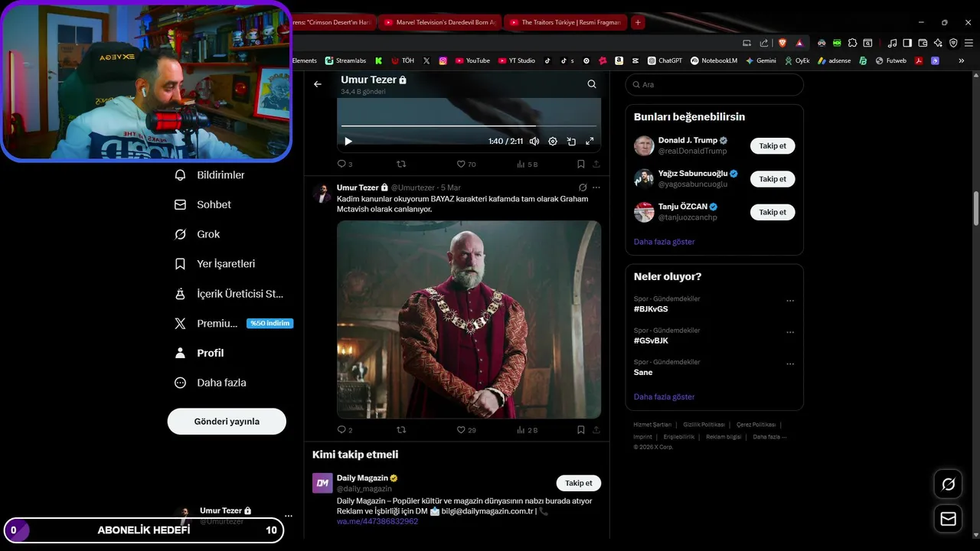Go back using the arrow beside Umur Tezer
Screen dimensions: 980x551
(318, 84)
